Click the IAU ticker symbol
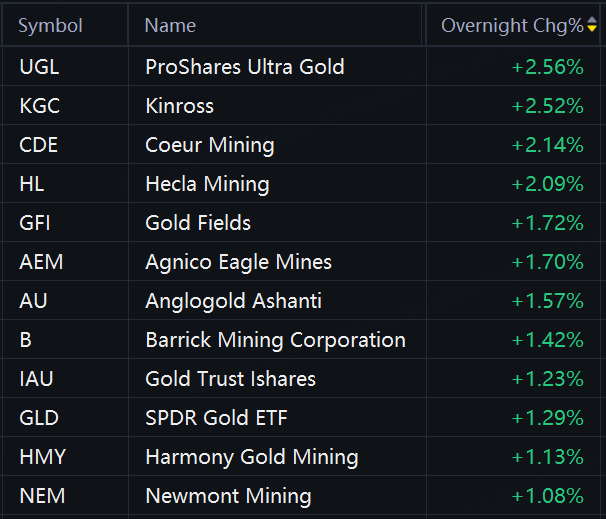The width and height of the screenshot is (606, 519). (x=36, y=379)
